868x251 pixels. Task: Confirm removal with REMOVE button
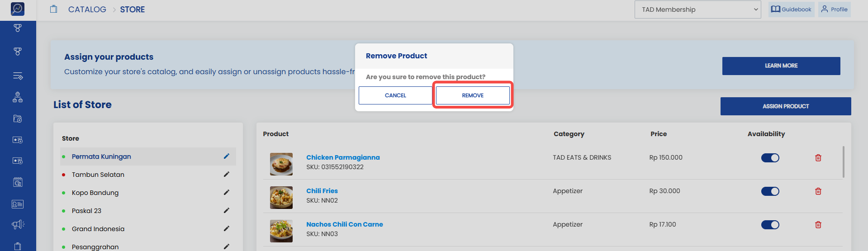[473, 95]
